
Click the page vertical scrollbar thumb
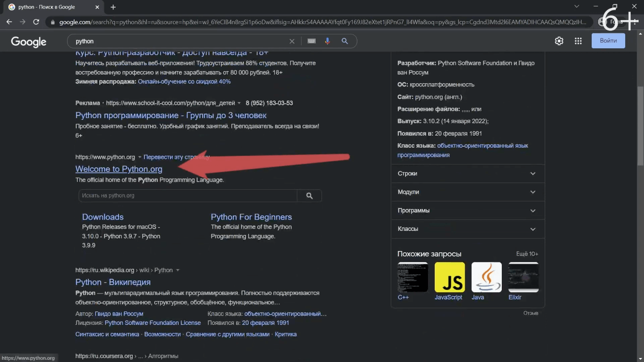click(640, 126)
